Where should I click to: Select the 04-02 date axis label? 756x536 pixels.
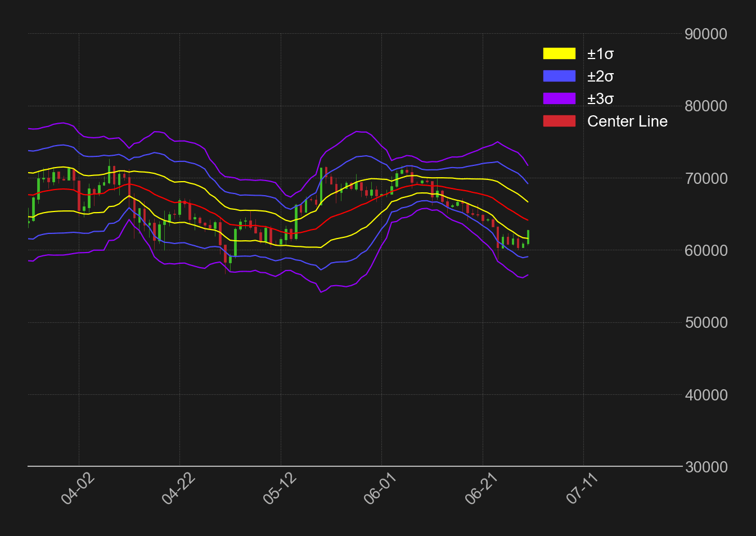coord(78,489)
